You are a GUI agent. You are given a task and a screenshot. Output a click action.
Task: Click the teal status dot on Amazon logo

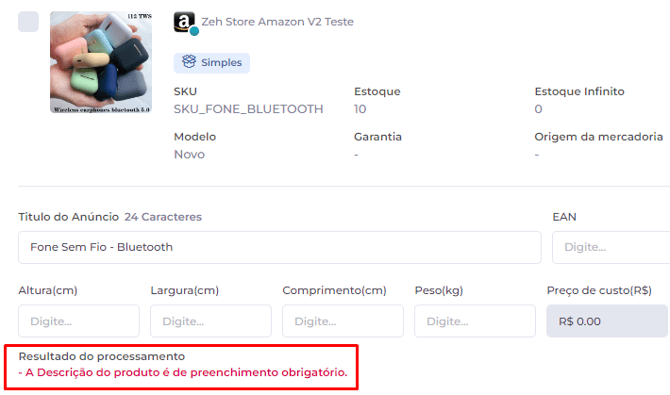(x=194, y=31)
